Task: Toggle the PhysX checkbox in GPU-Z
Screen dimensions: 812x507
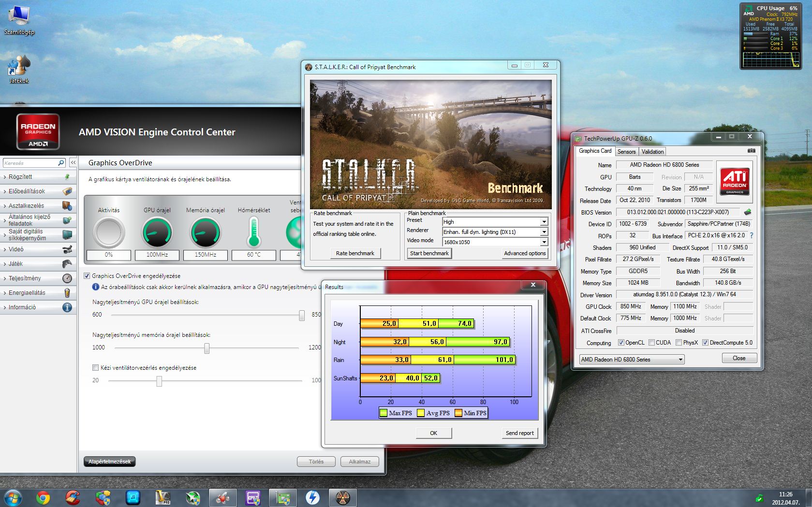Action: coord(679,343)
